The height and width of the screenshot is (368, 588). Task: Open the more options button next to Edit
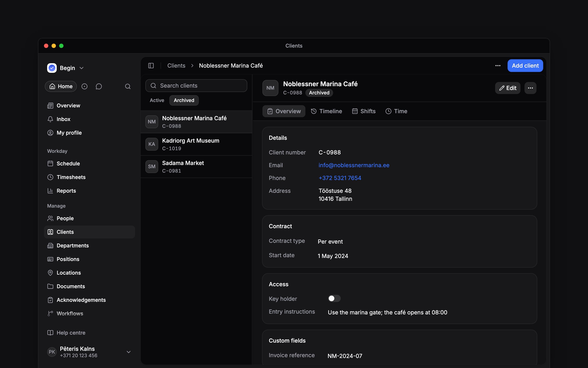click(530, 88)
